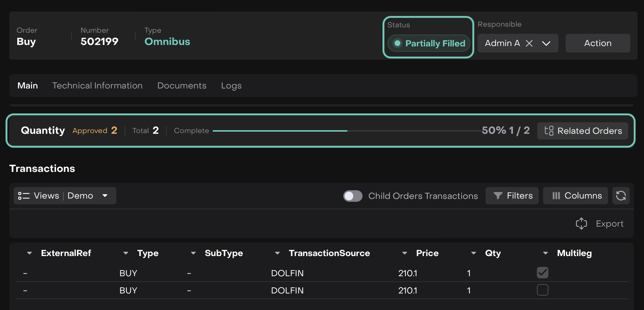Open the Logs tab
The image size is (644, 310).
(x=231, y=86)
